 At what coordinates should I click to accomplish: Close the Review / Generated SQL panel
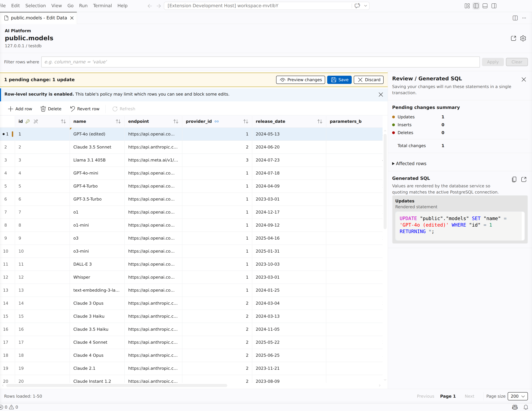click(523, 80)
